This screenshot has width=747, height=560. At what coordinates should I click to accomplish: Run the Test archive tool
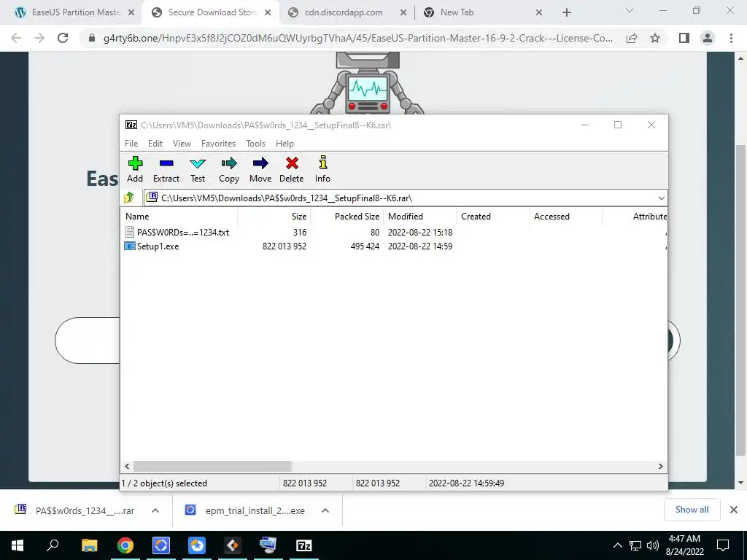(198, 169)
